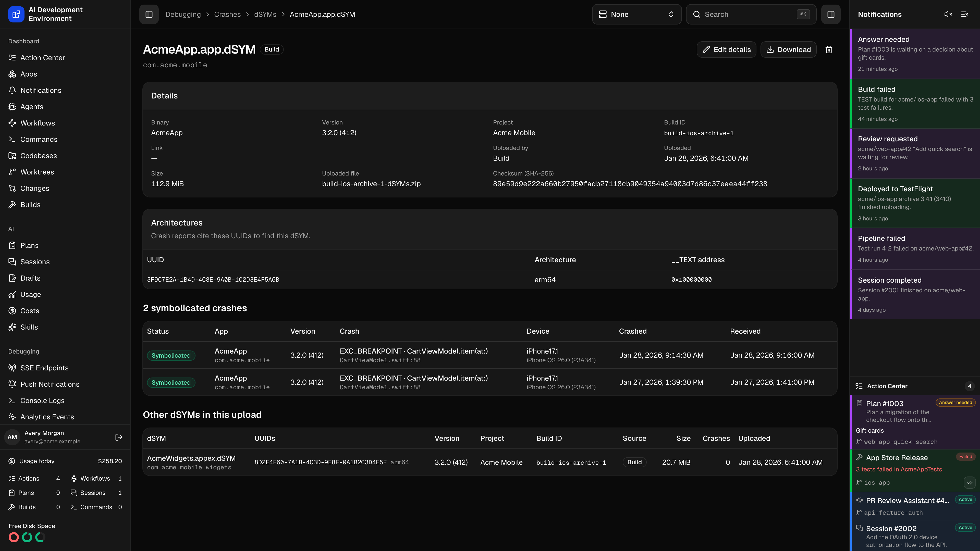Open AcmeWidgets.appex.dSYM row
980x551 pixels.
coord(490,462)
